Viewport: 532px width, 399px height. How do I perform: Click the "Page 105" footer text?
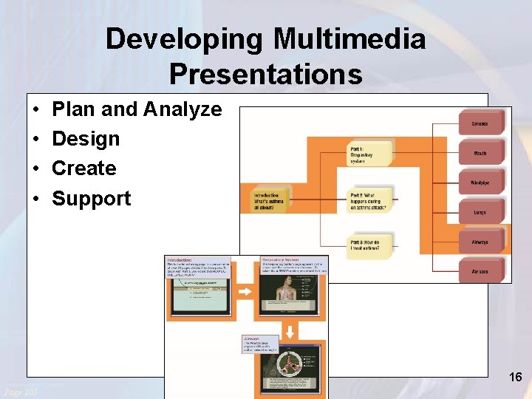click(x=21, y=392)
